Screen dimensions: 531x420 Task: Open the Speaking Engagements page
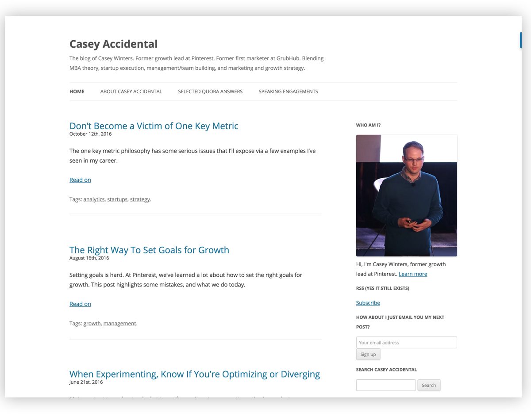[288, 92]
